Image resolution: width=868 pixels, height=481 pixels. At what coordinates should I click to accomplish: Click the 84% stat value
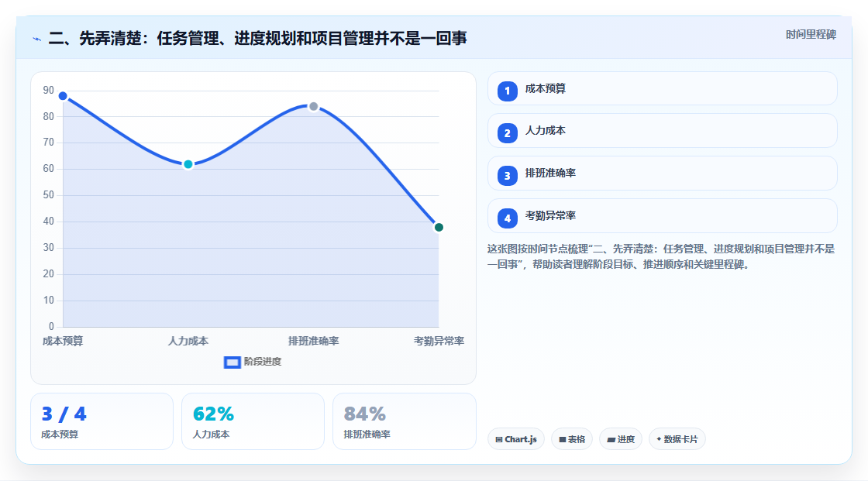365,414
